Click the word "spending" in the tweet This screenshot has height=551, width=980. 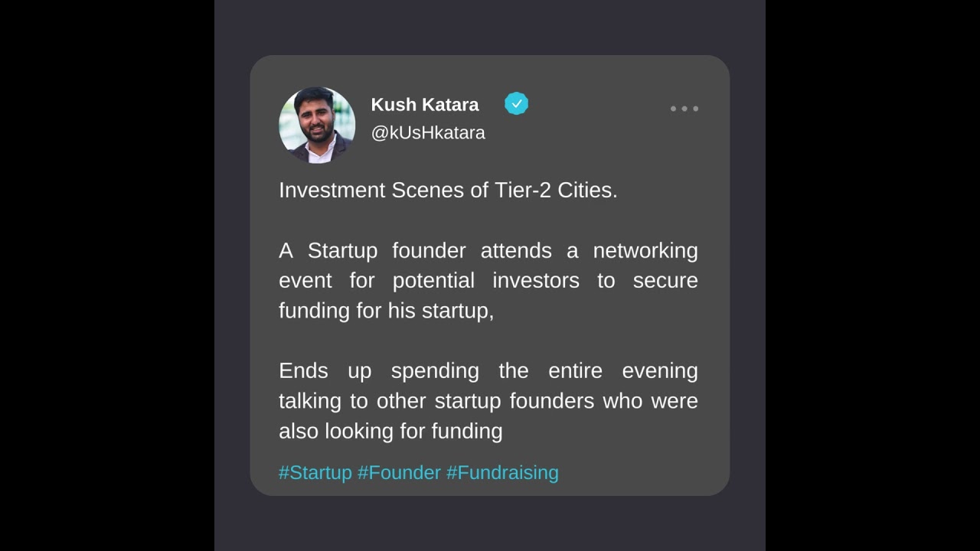coord(435,371)
